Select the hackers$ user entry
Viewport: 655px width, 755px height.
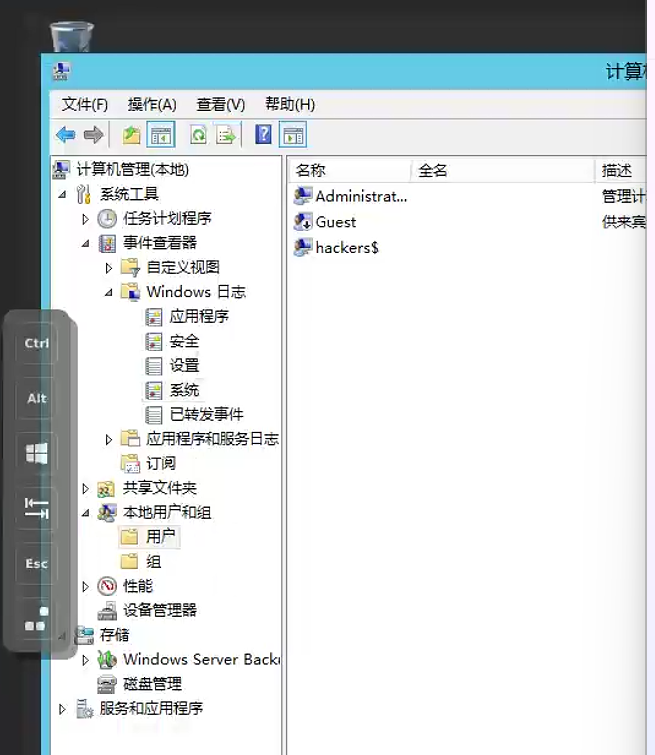(x=337, y=247)
